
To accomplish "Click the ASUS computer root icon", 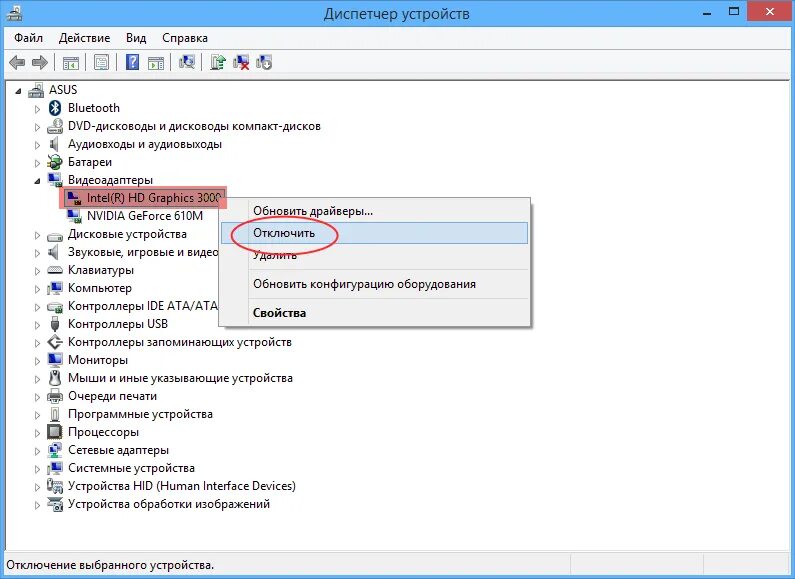I will click(36, 90).
